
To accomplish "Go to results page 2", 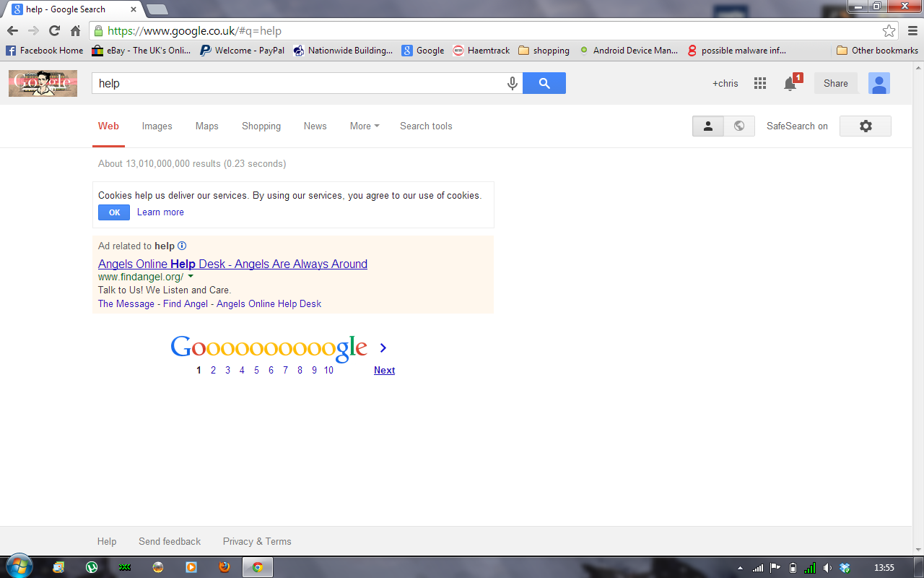I will pyautogui.click(x=213, y=371).
